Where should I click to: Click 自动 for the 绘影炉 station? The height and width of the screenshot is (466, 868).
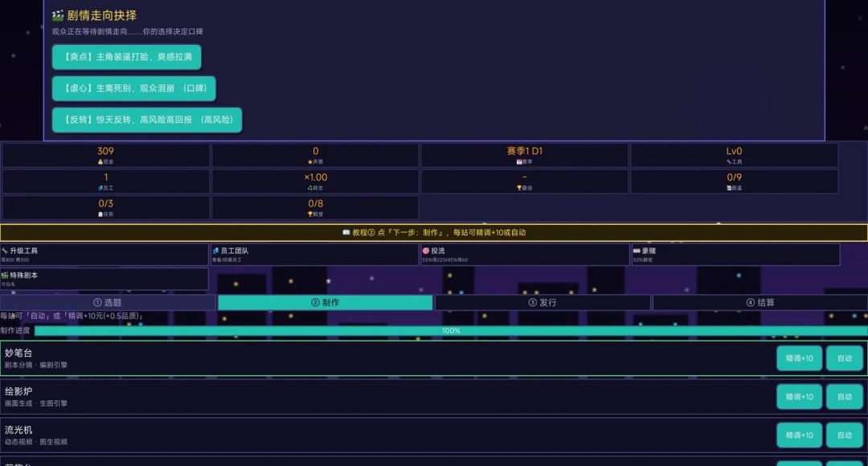click(x=845, y=397)
